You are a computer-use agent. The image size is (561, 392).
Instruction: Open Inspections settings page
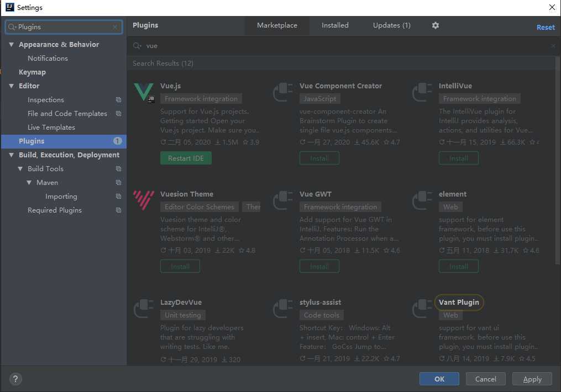46,100
